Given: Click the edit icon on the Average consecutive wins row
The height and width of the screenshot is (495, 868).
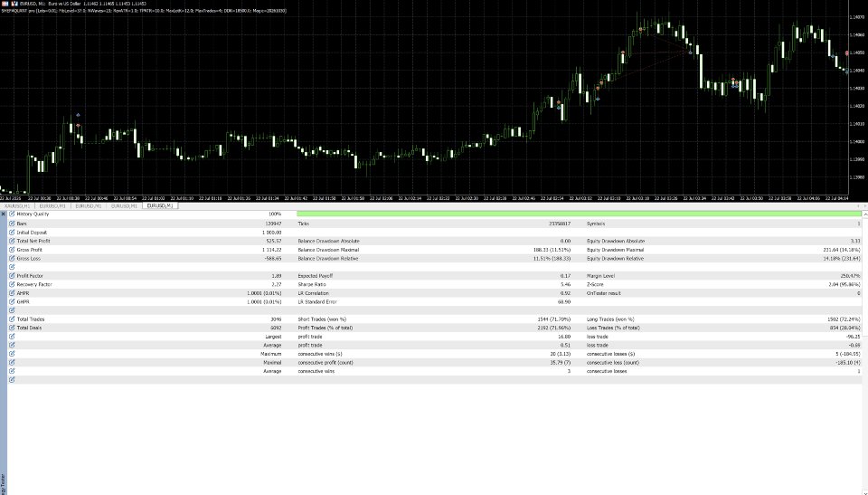Looking at the screenshot, I should 12,371.
